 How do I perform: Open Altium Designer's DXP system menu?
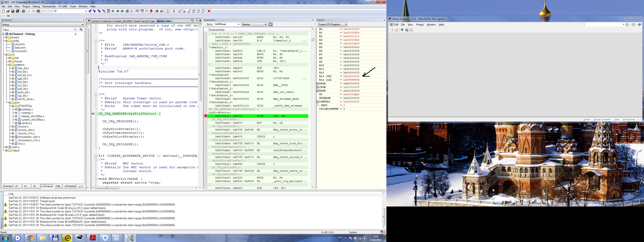coord(394,25)
